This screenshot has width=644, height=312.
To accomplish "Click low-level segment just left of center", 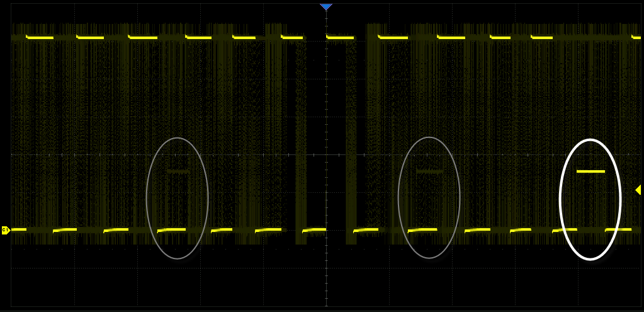I will (x=314, y=229).
